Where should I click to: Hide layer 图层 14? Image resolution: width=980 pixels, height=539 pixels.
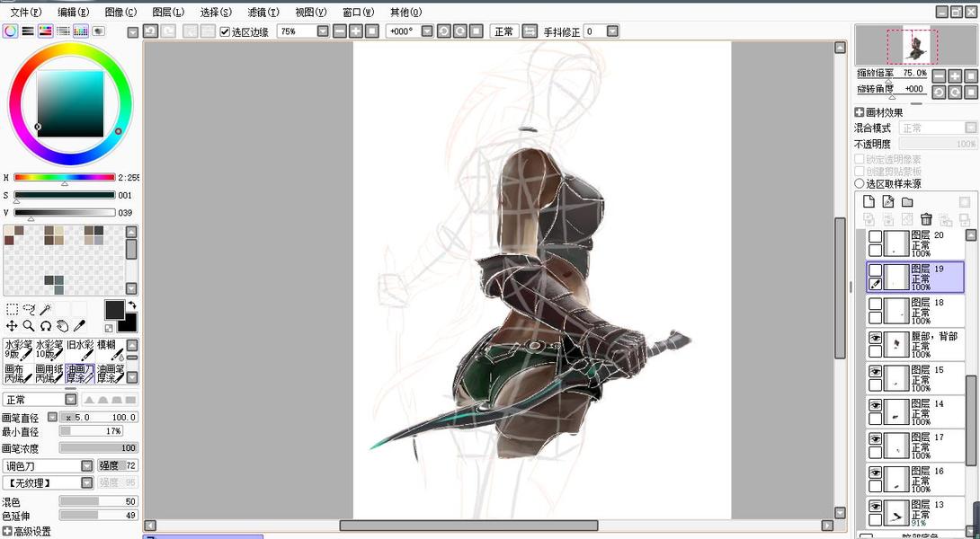pyautogui.click(x=876, y=405)
